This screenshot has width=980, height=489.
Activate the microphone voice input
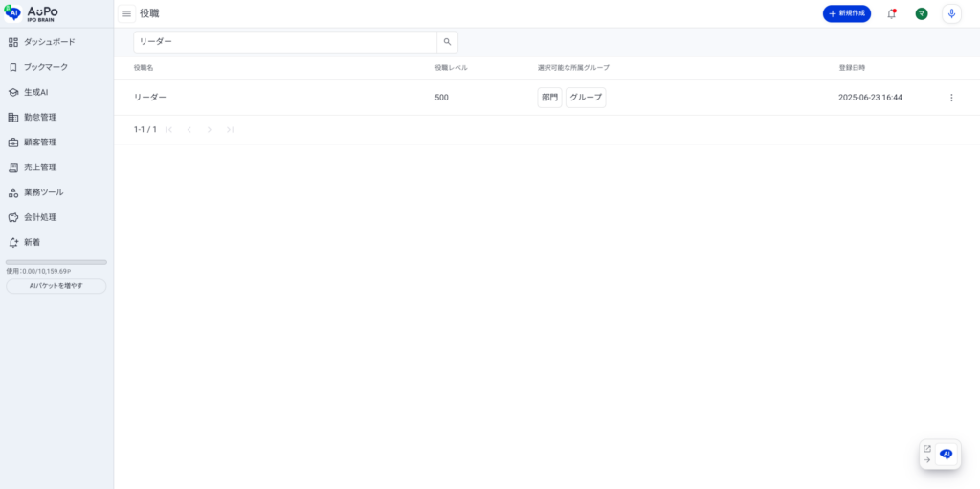click(x=951, y=13)
